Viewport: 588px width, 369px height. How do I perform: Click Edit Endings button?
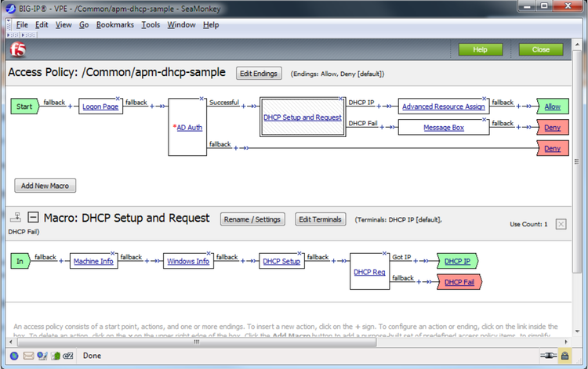click(x=259, y=74)
